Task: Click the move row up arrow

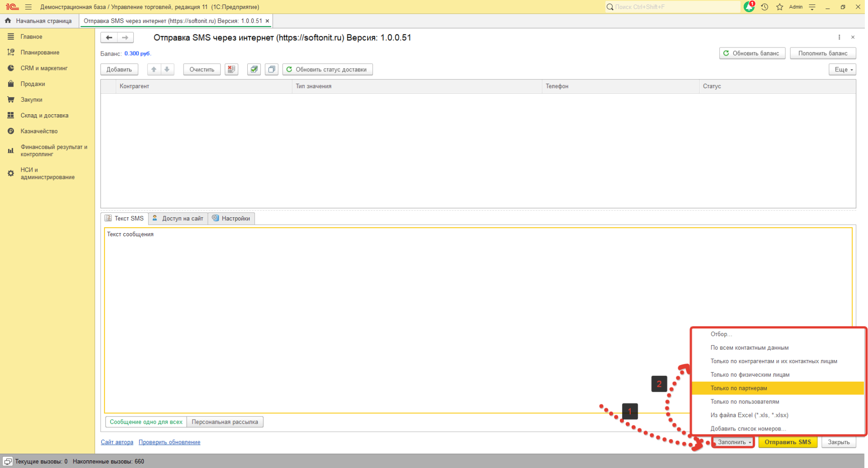Action: 154,70
